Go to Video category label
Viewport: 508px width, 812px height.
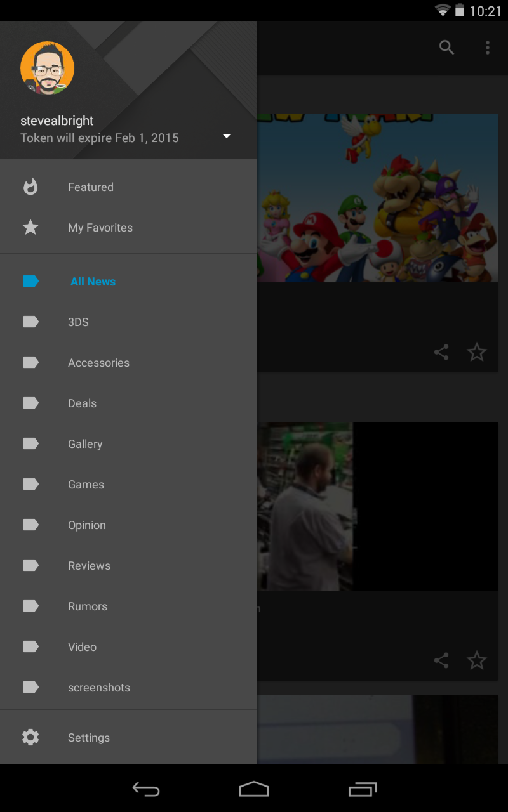click(82, 647)
